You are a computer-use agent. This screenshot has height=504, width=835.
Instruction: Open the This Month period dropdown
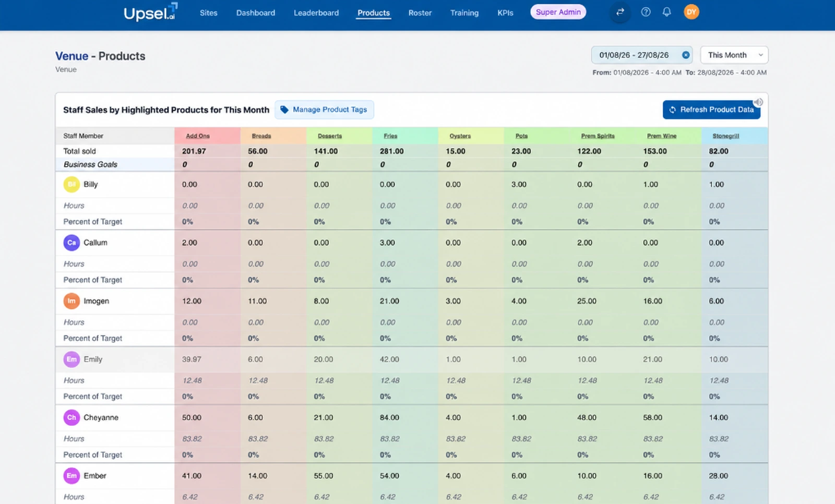[734, 55]
